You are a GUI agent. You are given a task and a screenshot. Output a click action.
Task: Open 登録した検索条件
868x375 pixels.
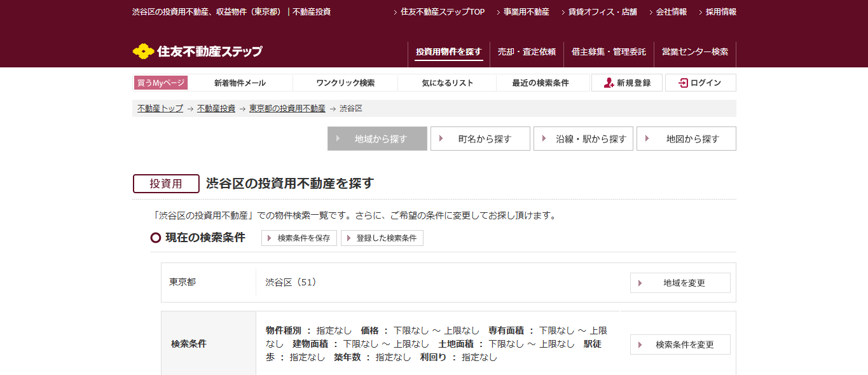pyautogui.click(x=382, y=238)
